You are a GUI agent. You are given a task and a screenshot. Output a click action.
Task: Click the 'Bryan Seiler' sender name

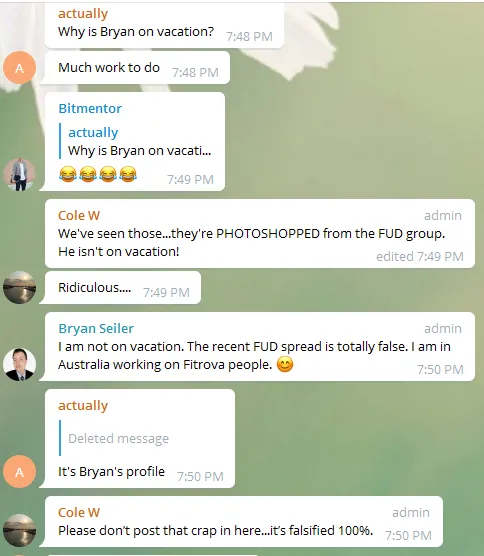point(96,328)
